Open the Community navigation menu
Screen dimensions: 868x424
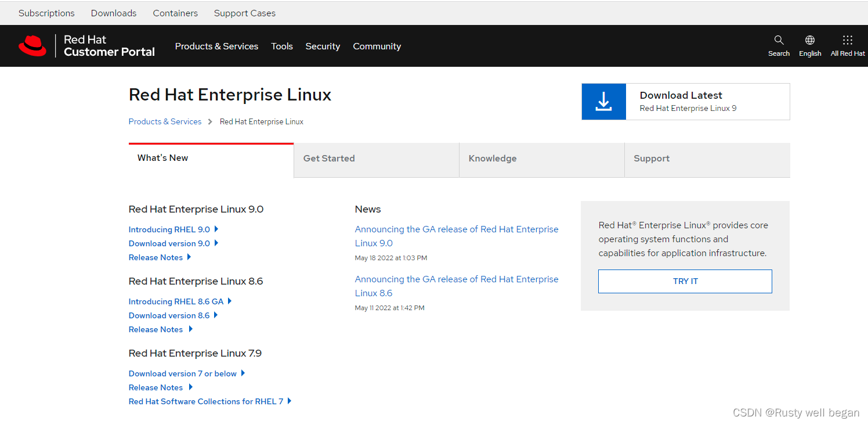coord(377,46)
